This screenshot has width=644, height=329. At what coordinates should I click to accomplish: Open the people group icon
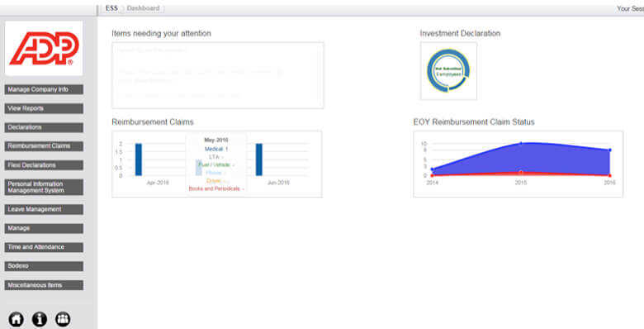tap(63, 320)
